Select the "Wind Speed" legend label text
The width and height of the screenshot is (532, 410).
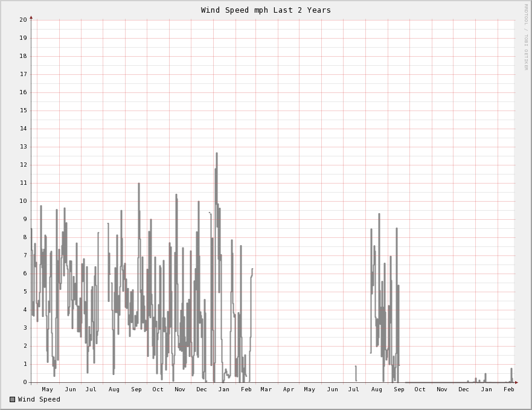[39, 399]
